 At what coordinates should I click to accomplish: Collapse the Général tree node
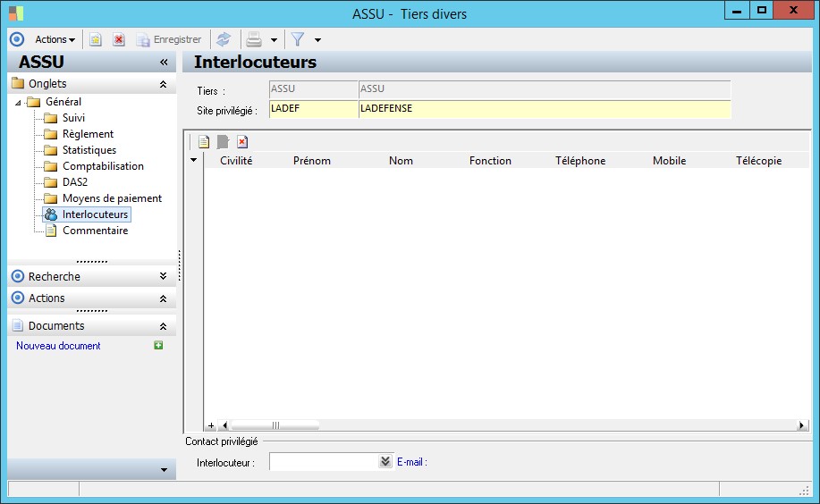18,103
